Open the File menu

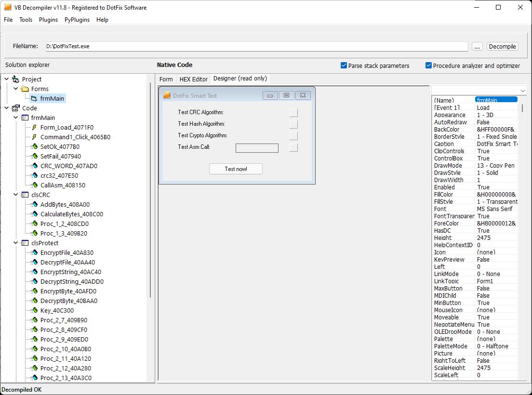click(8, 20)
